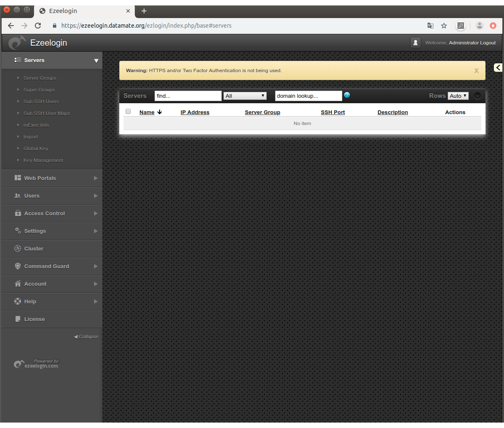504x428 pixels.
Task: Reload the page in the browser
Action: coord(38,26)
